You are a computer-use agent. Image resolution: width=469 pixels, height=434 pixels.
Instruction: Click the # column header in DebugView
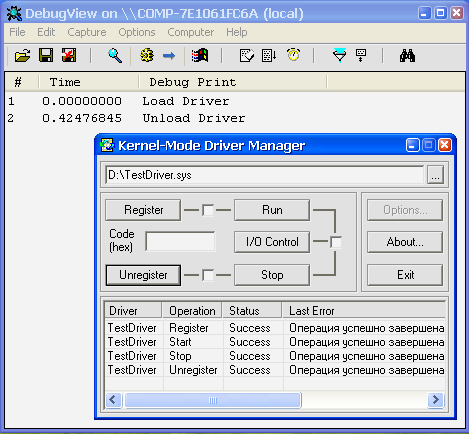(x=22, y=82)
